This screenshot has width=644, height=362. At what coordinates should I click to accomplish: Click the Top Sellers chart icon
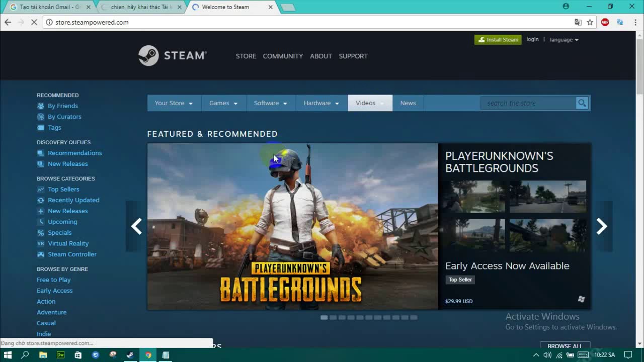point(41,190)
